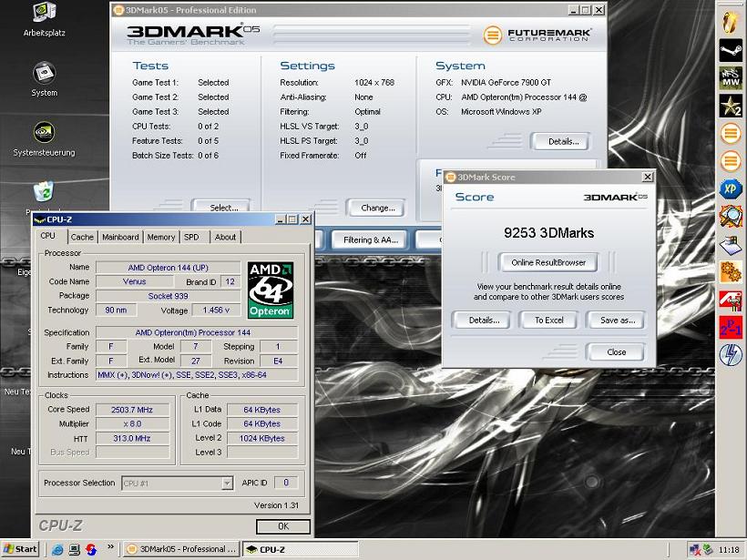Click the Voltage value 1.456 v

click(216, 310)
